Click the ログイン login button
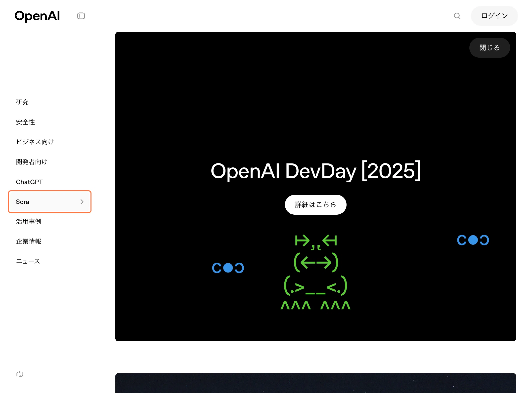 (x=494, y=16)
